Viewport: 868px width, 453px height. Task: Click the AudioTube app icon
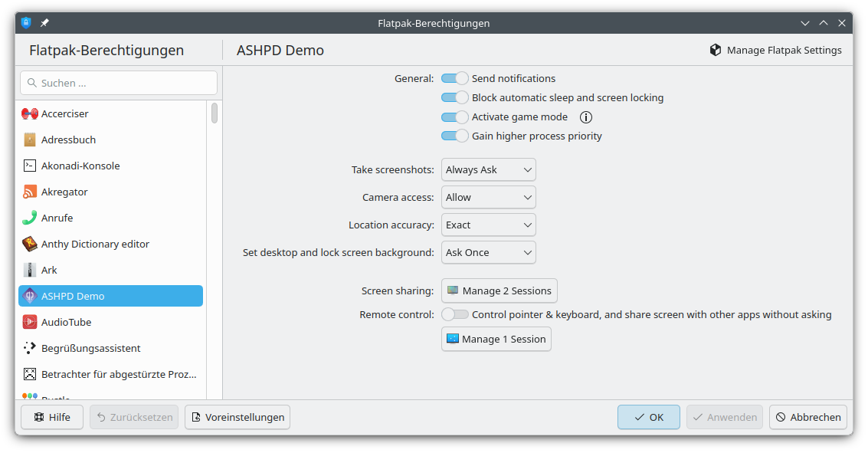(x=30, y=322)
